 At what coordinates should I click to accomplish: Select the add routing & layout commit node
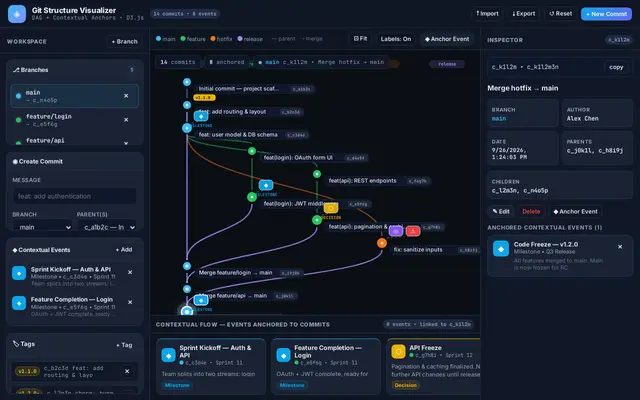click(187, 105)
